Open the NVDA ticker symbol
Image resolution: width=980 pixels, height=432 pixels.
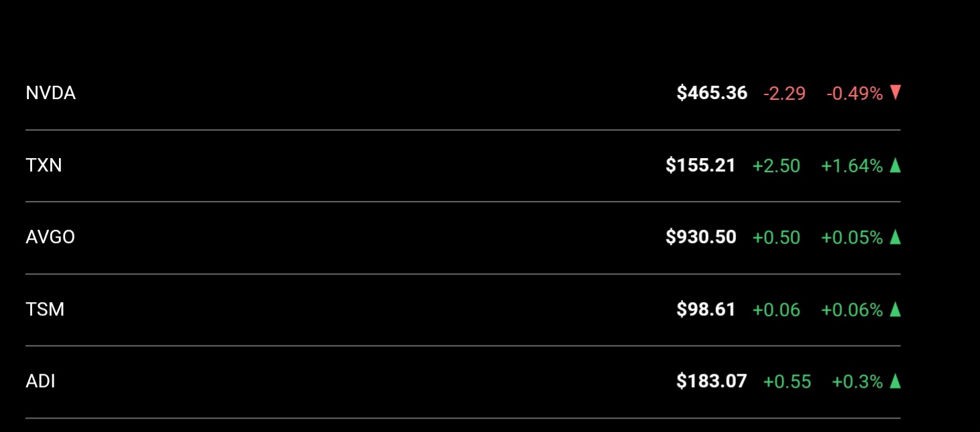(x=50, y=93)
